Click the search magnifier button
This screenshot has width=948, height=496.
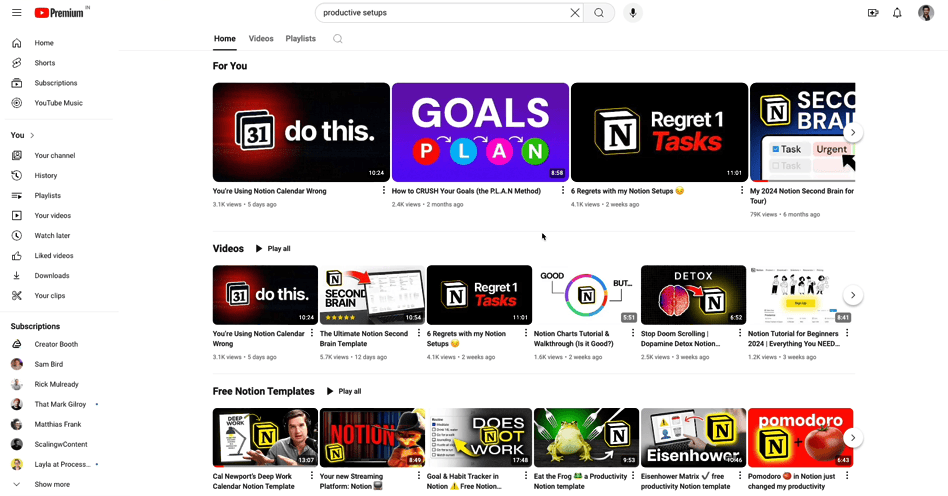599,13
